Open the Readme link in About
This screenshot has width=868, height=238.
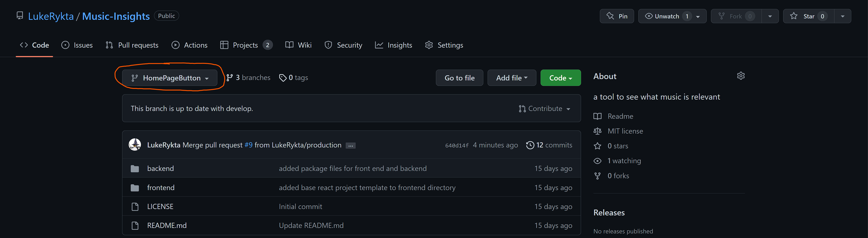614,116
